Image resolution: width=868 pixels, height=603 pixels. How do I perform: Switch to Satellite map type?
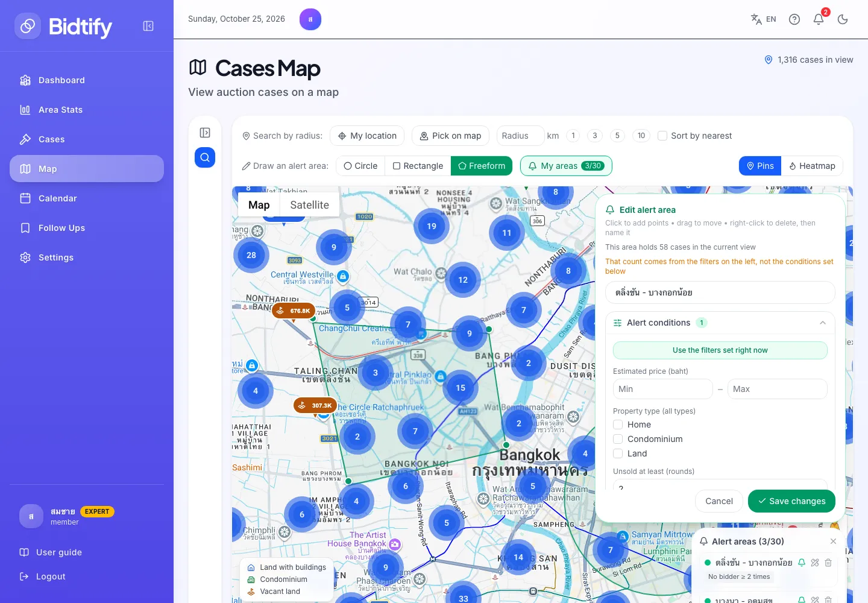tap(310, 205)
